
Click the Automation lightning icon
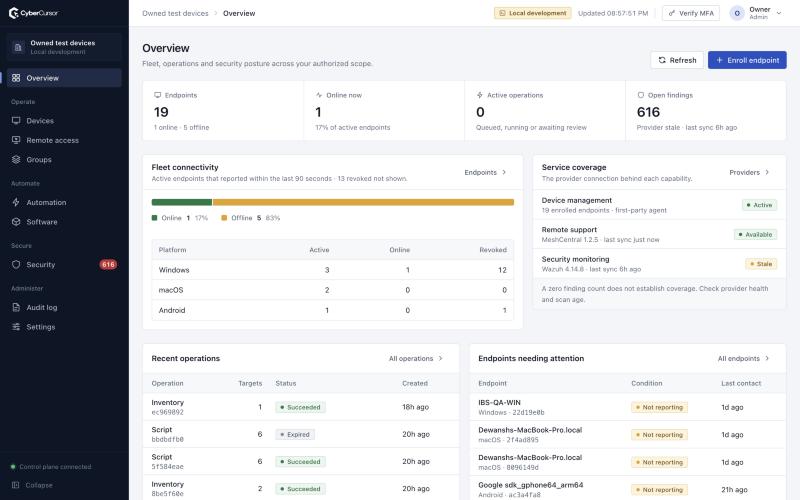(x=16, y=203)
